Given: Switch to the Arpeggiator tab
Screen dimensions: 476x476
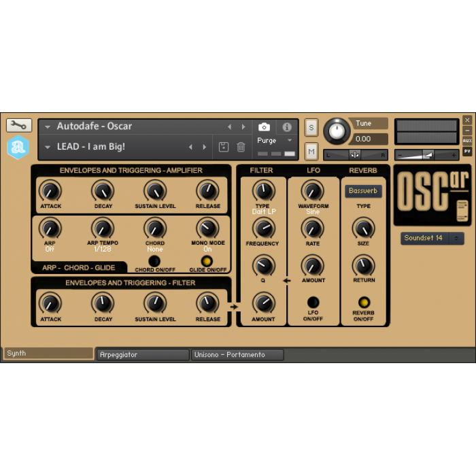Looking at the screenshot, I should [x=143, y=355].
